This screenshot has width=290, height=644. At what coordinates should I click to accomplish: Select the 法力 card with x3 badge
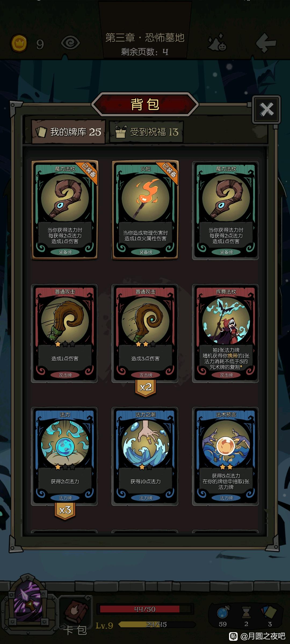pyautogui.click(x=65, y=456)
